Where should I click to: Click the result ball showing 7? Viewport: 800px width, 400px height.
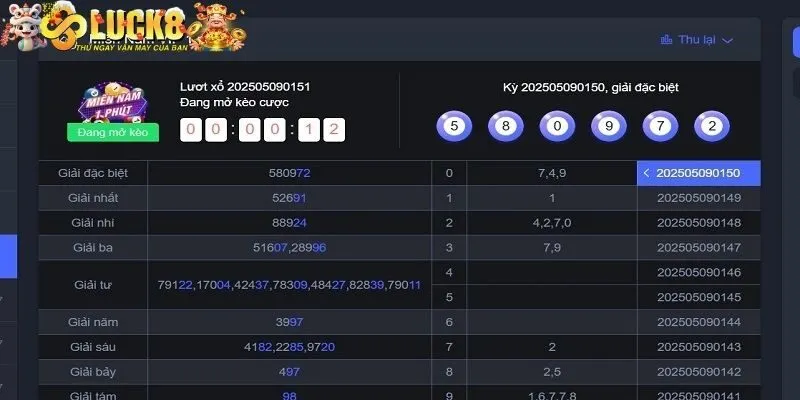click(661, 126)
